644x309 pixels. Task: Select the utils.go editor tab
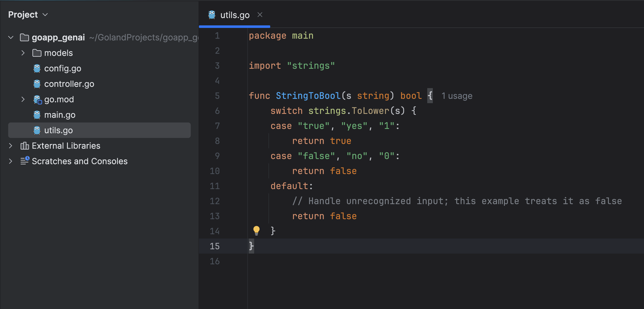[x=235, y=15]
